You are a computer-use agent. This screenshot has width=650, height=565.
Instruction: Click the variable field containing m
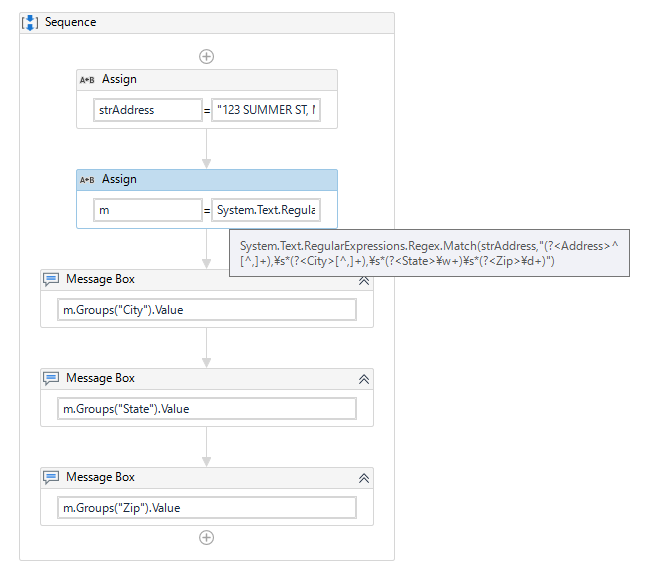(x=148, y=210)
